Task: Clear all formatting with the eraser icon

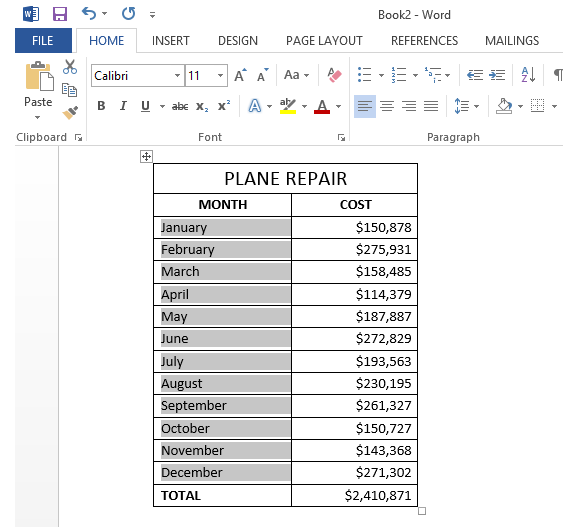Action: [x=334, y=75]
